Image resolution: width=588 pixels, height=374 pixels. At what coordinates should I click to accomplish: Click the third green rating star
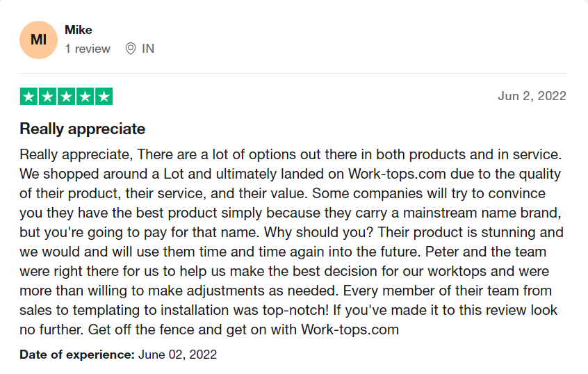pos(66,97)
